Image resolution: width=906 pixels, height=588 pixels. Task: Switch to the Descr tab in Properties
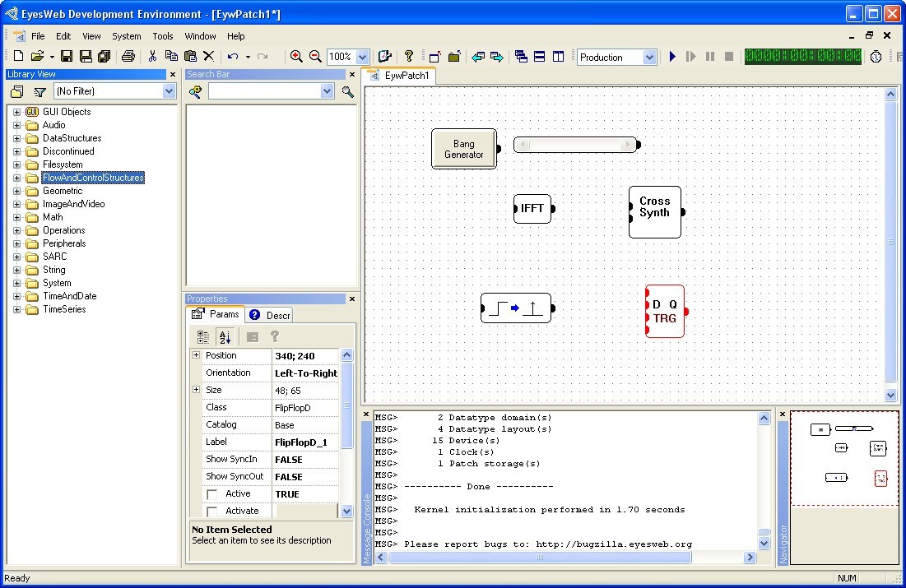tap(270, 315)
